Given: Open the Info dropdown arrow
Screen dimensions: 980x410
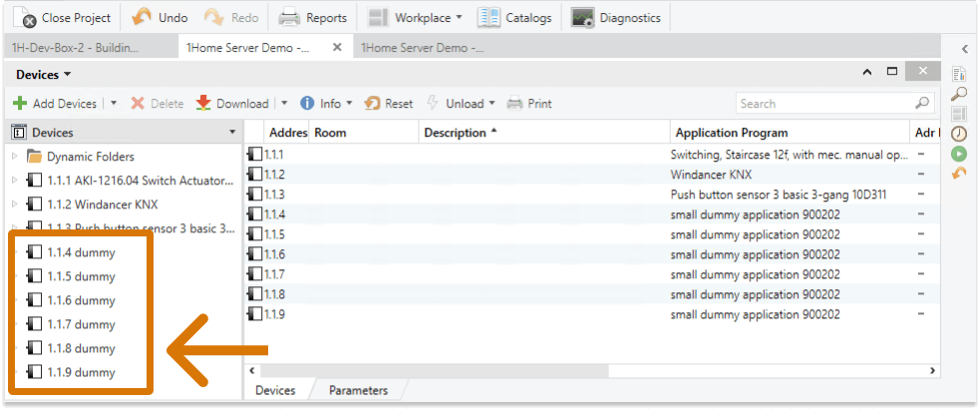Looking at the screenshot, I should click(x=347, y=104).
